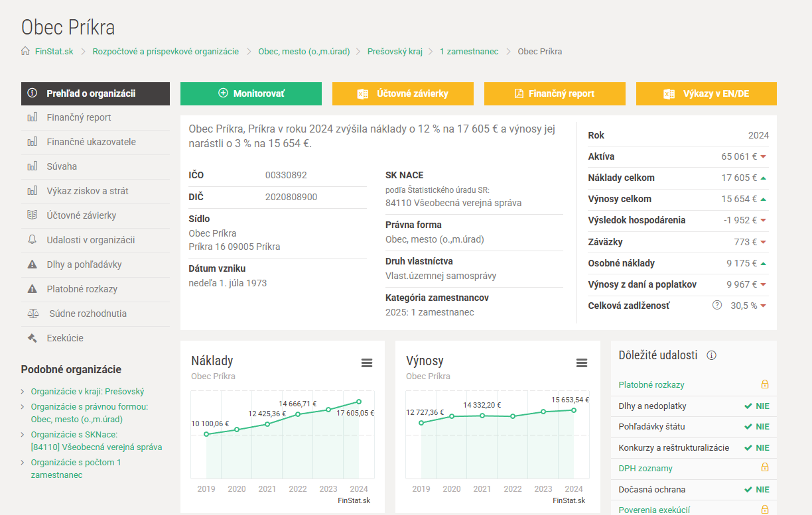The height and width of the screenshot is (515, 812).
Task: Open Náklady chart hamburger menu
Action: pos(367,363)
